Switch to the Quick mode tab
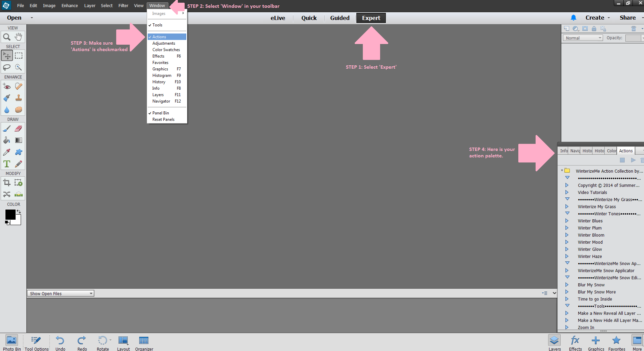644x351 pixels. 309,18
